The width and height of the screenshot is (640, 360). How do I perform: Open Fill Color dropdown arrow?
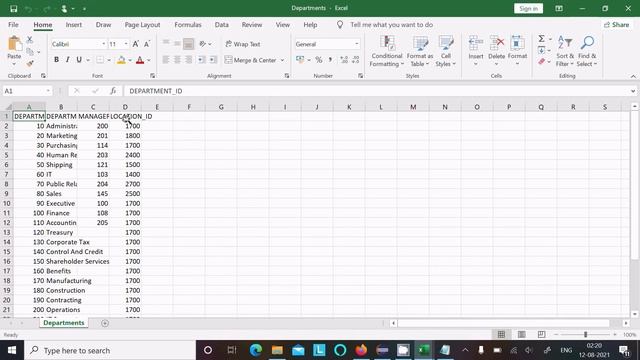(x=130, y=60)
